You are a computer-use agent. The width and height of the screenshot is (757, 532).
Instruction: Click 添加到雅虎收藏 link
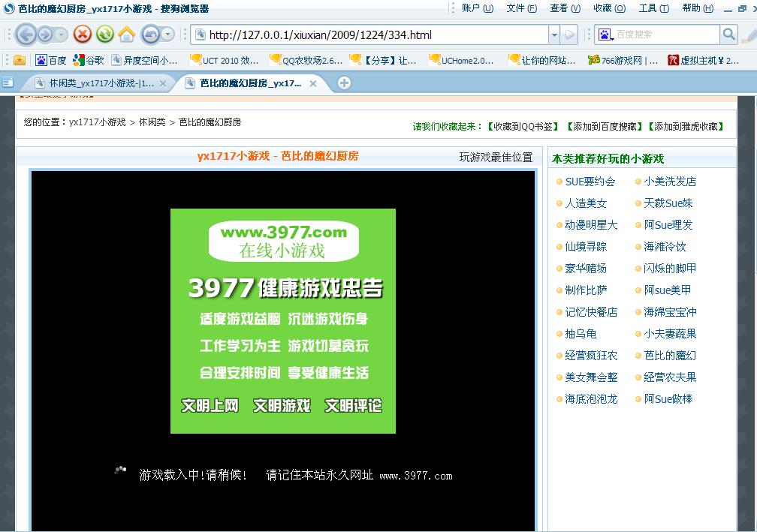pyautogui.click(x=686, y=126)
